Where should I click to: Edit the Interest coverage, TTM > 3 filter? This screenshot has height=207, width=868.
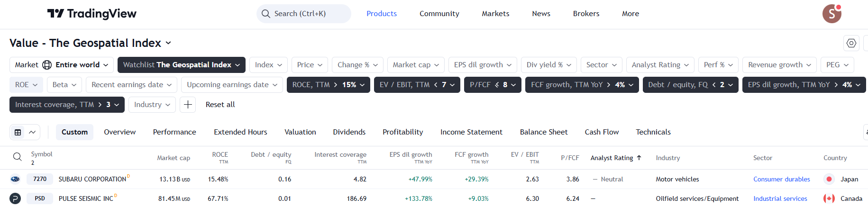[x=67, y=105]
